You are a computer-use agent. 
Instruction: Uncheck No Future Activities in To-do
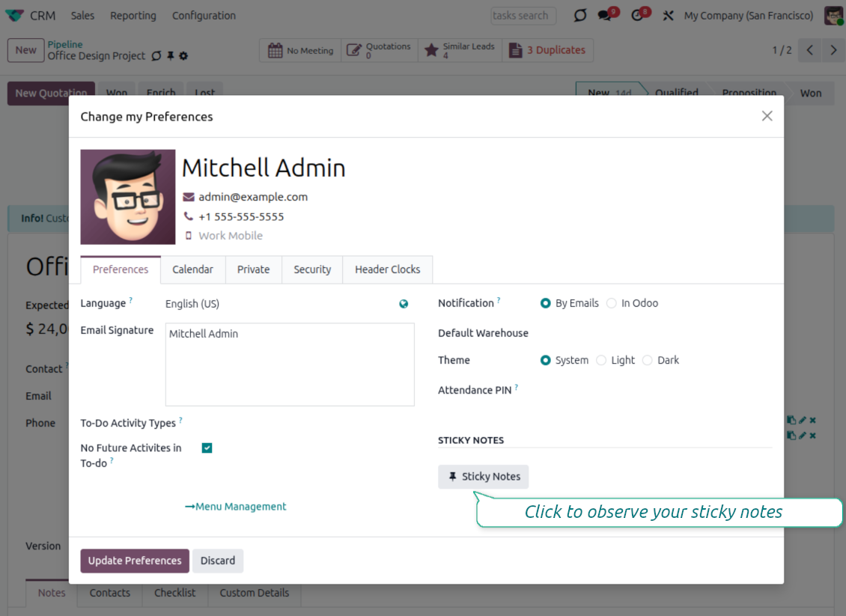(x=207, y=448)
